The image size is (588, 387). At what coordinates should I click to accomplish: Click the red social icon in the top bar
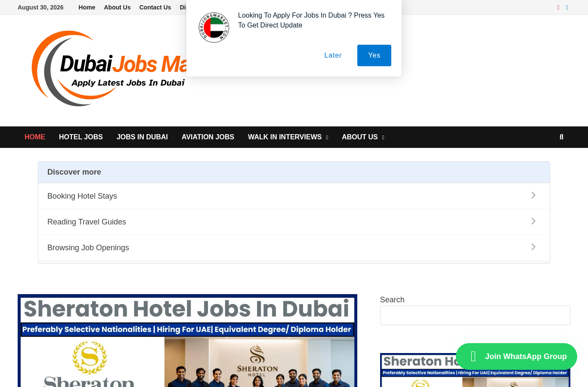pyautogui.click(x=558, y=7)
